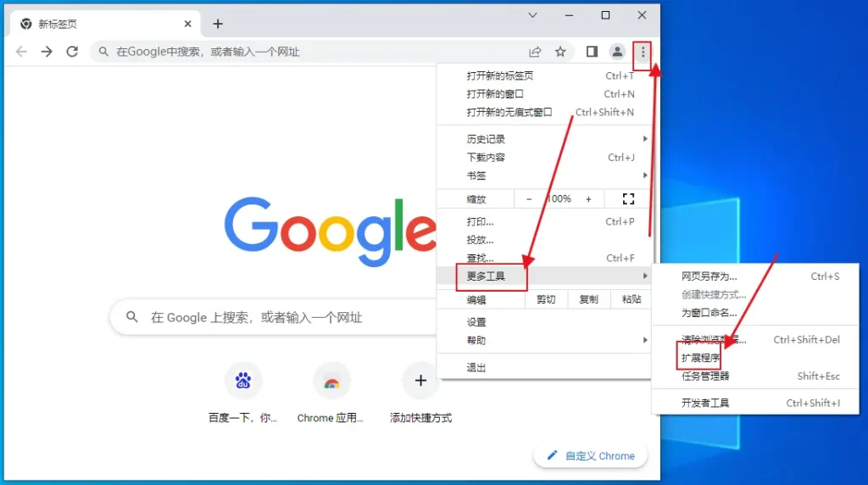
Task: Select 投放... menu item
Action: click(x=545, y=240)
